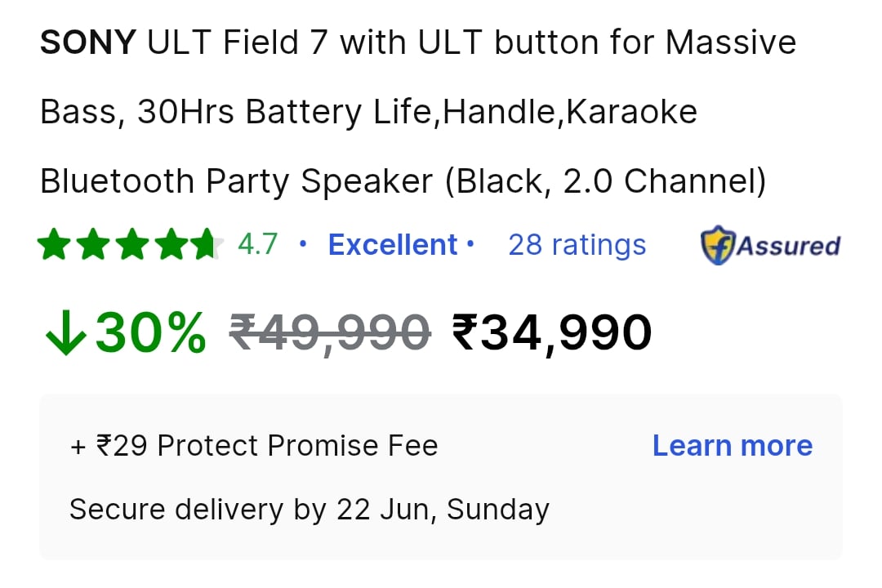Click the half-filled fifth rating star

click(x=207, y=244)
